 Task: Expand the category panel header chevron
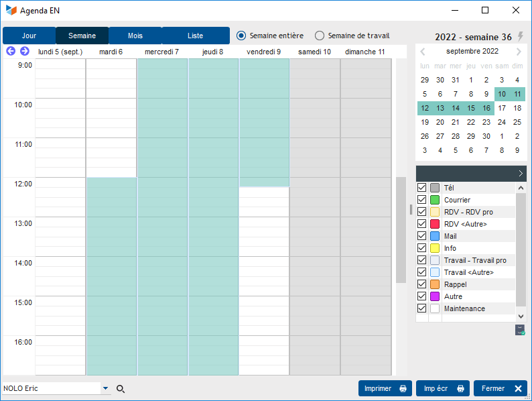point(521,173)
